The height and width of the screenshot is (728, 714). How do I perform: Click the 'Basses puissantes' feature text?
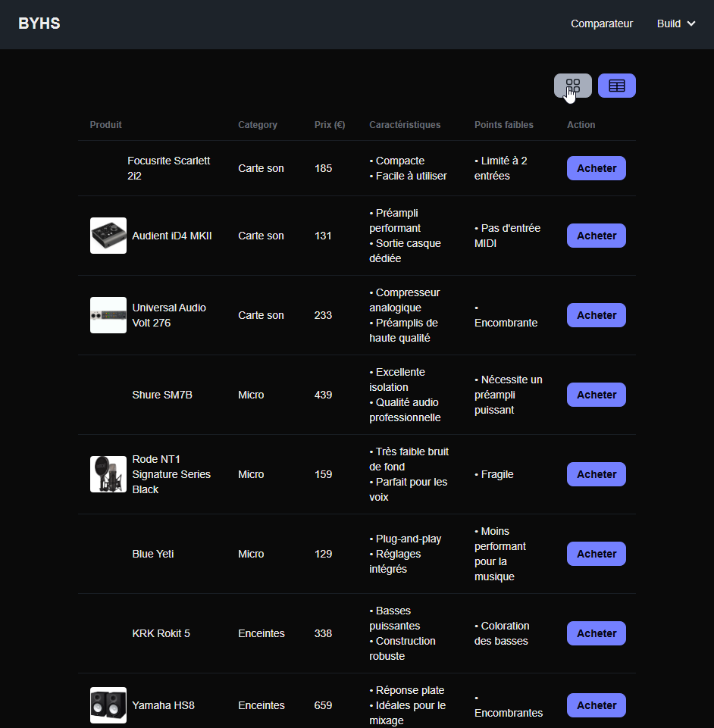(x=394, y=618)
